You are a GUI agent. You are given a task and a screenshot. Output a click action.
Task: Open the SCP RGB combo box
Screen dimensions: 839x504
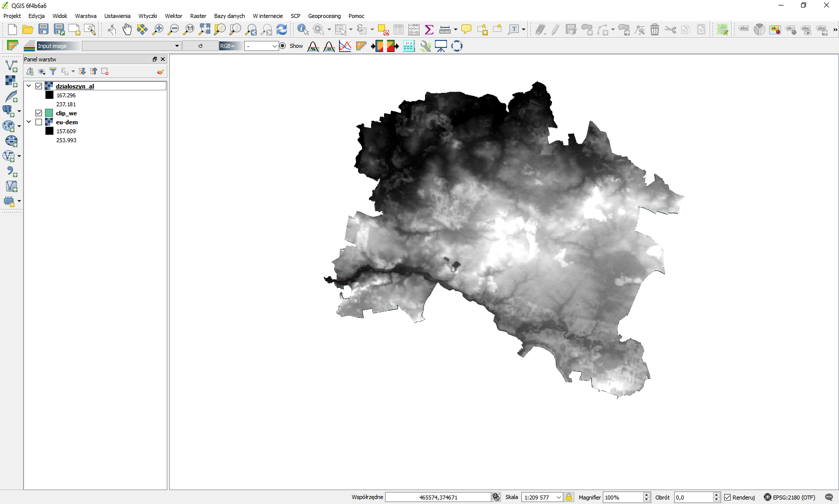point(261,46)
